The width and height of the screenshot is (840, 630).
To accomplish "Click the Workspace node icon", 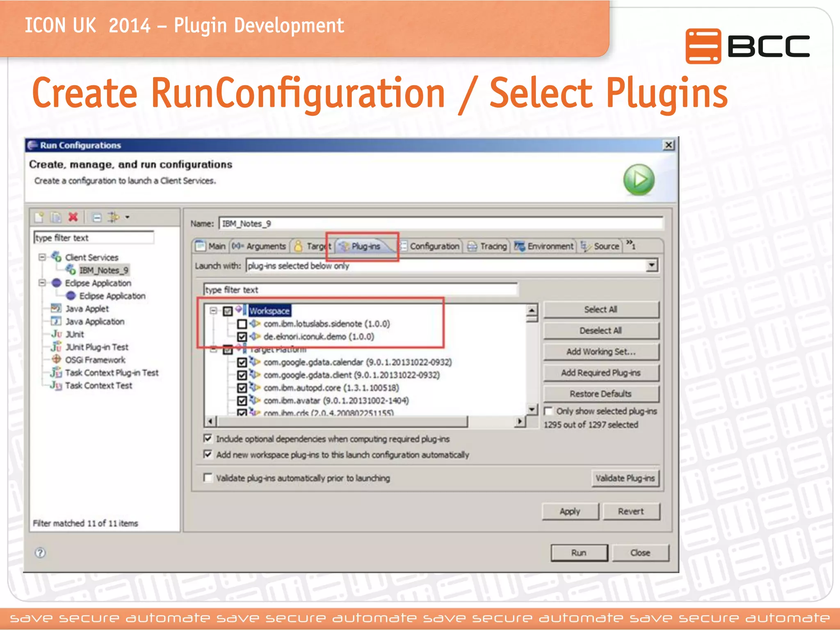I will tap(241, 310).
